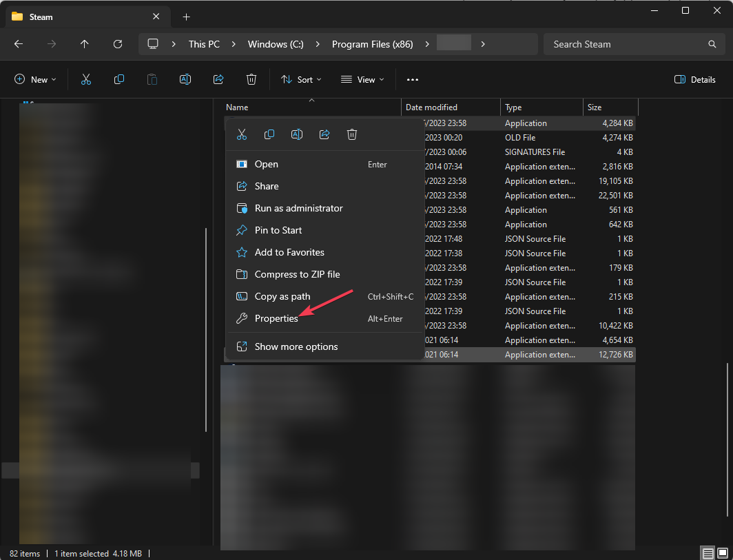Open the View dropdown
This screenshot has height=560, width=733.
[x=362, y=80]
